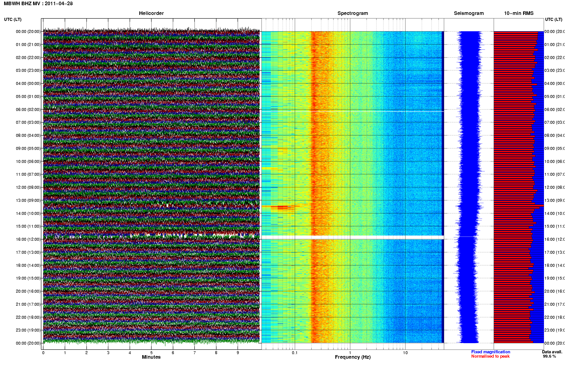Select the 'Helicorder' panel heading
This screenshot has width=588, height=368.
point(151,13)
